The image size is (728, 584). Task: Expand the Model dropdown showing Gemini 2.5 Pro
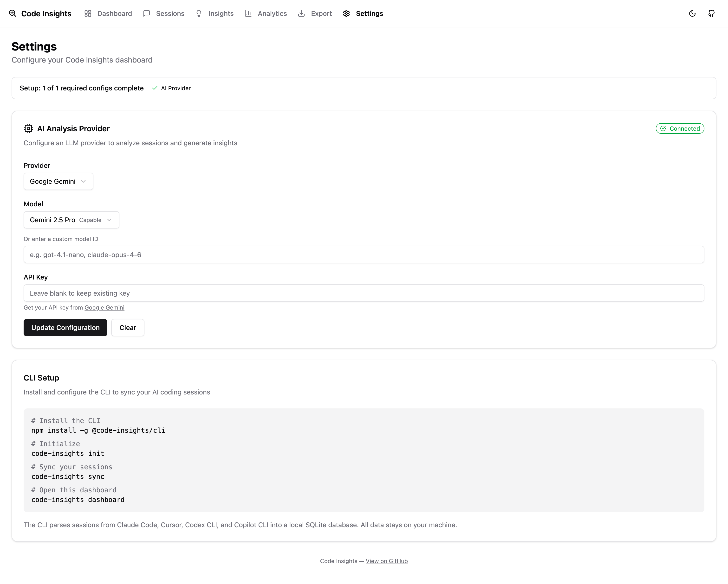click(71, 220)
